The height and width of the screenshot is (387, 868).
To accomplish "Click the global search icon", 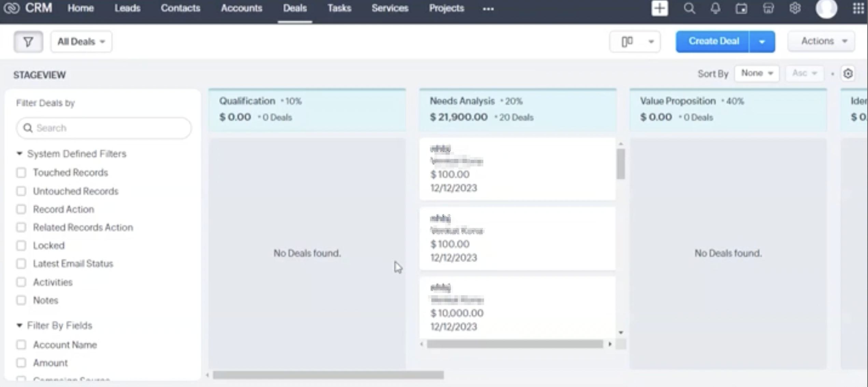I will click(689, 8).
